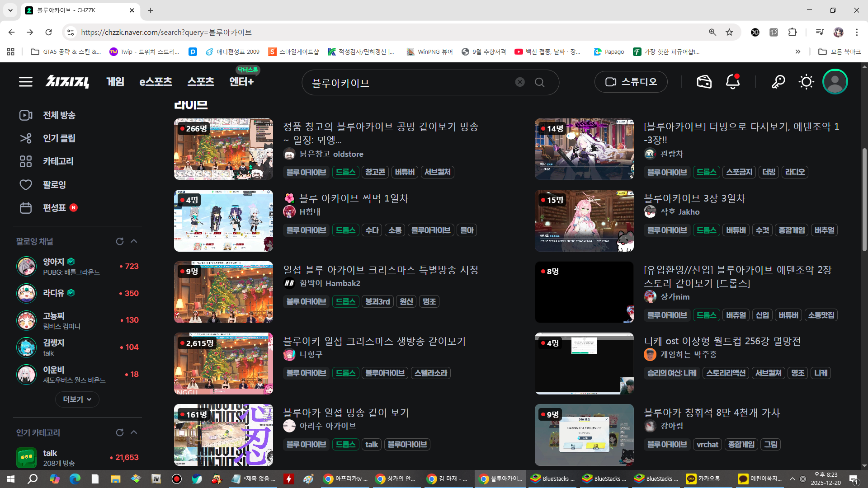Viewport: 868px width, 488px height.
Task: Open the 266명 live stream thumbnail
Action: [x=223, y=149]
